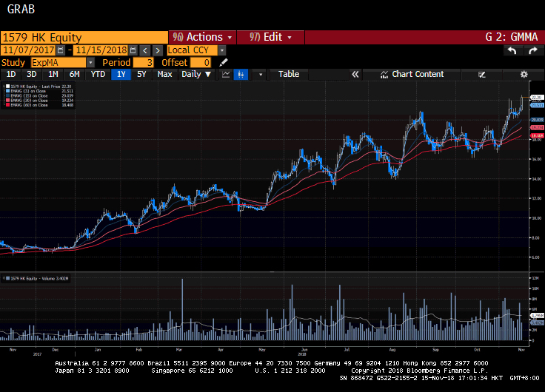Click the G 2: GMMA chart title
The height and width of the screenshot is (392, 545).
(511, 37)
